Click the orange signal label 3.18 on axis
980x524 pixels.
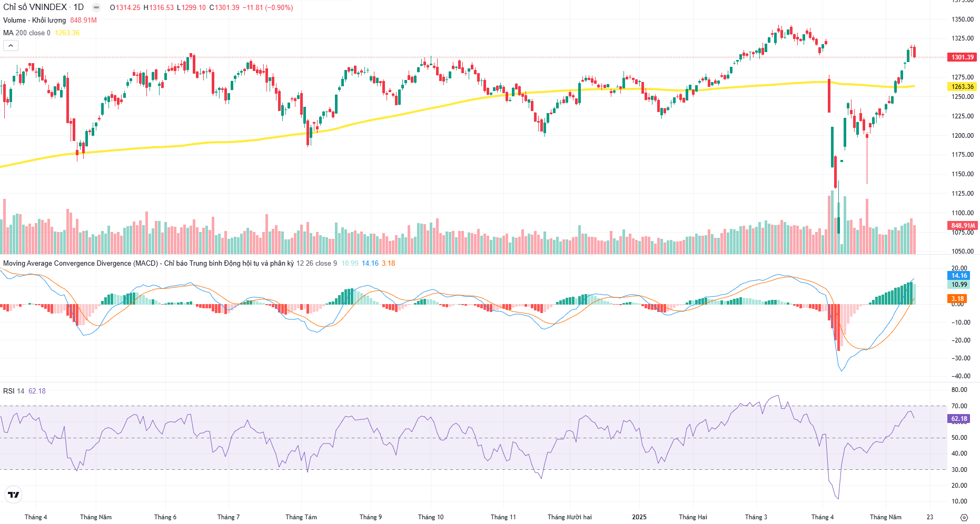[x=957, y=298]
